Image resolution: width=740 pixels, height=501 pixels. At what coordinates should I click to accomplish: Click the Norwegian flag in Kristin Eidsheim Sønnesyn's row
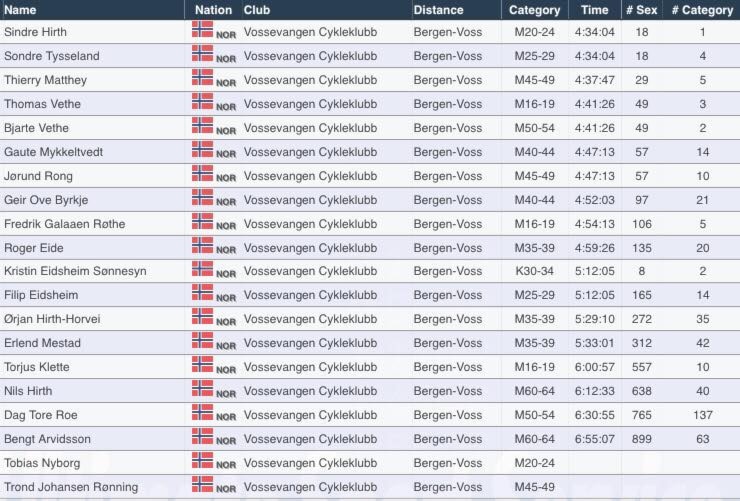coord(202,269)
